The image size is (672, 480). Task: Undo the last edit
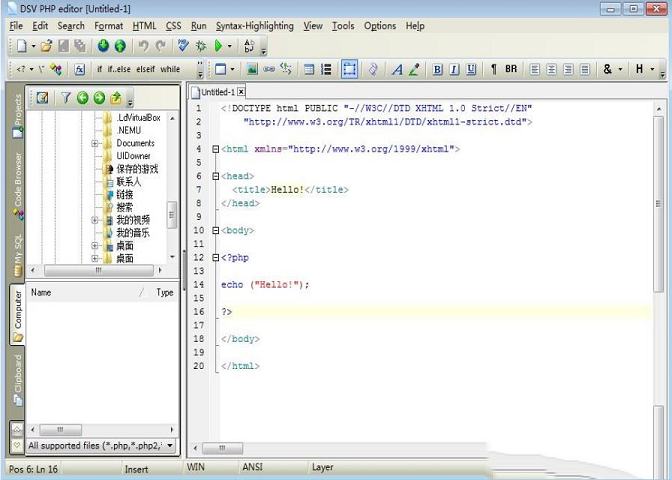(144, 45)
